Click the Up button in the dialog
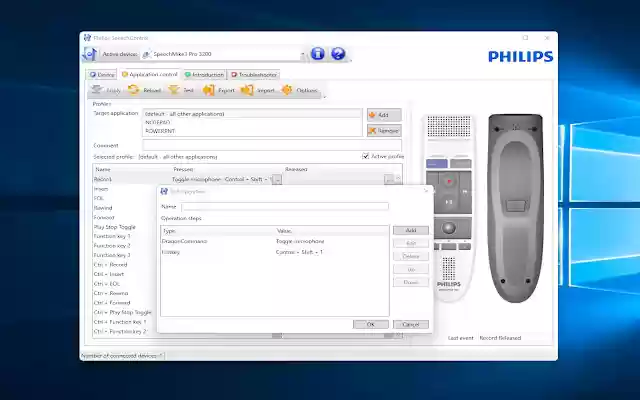Image resolution: width=640 pixels, height=400 pixels. 411,269
